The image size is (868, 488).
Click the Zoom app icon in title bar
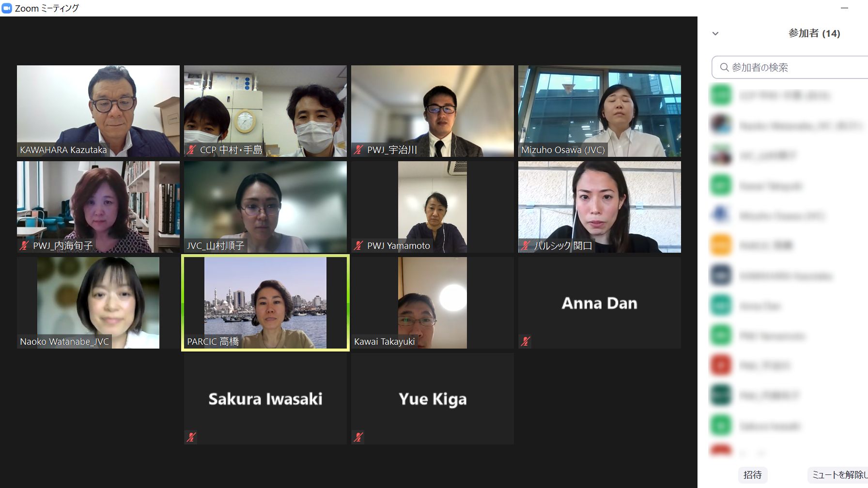click(x=7, y=8)
